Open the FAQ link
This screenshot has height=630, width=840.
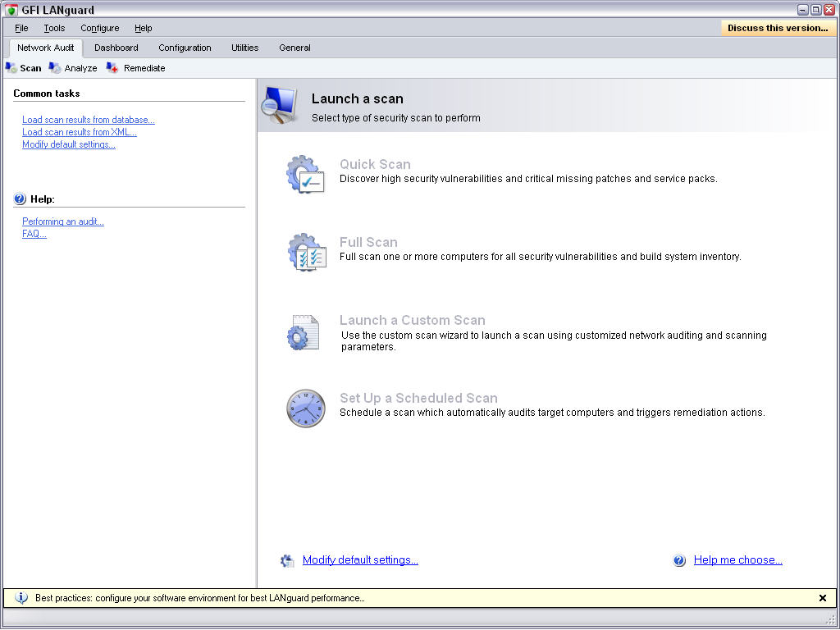[34, 234]
